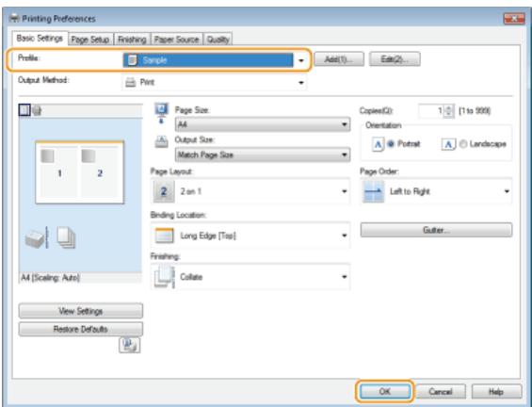The width and height of the screenshot is (532, 407).
Task: Click the Output Size printer icon
Action: (162, 141)
